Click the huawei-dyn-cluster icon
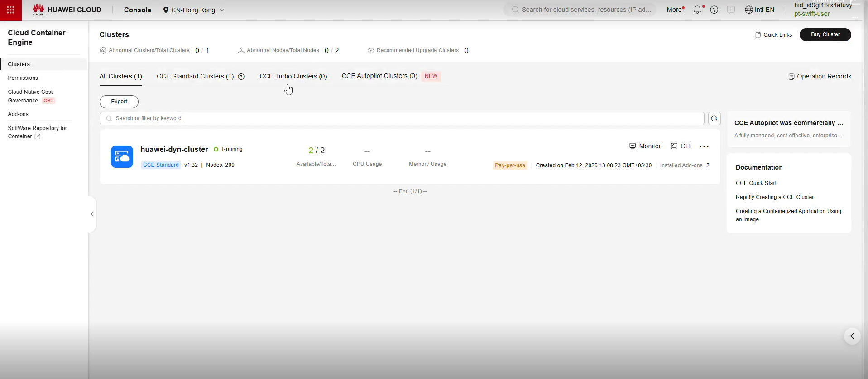Image resolution: width=868 pixels, height=379 pixels. click(122, 156)
